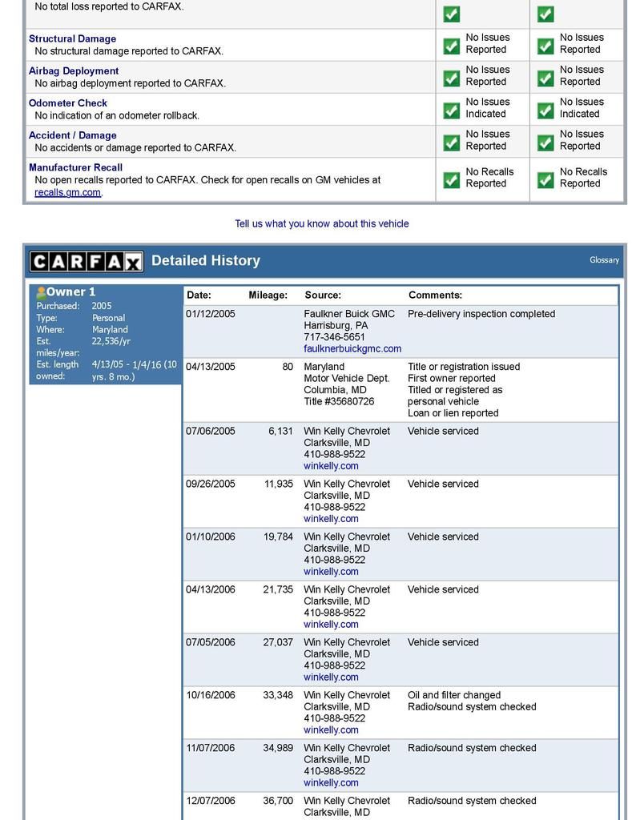Select the date 01/10/2006
The width and height of the screenshot is (644, 820).
[x=211, y=537]
